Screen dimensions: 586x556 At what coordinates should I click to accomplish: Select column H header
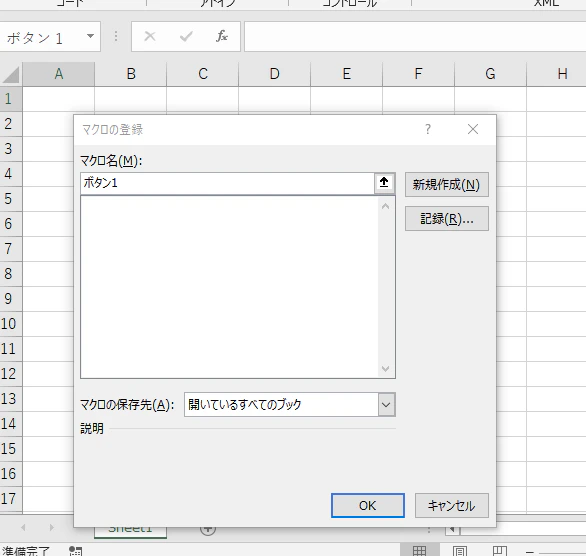(556, 74)
